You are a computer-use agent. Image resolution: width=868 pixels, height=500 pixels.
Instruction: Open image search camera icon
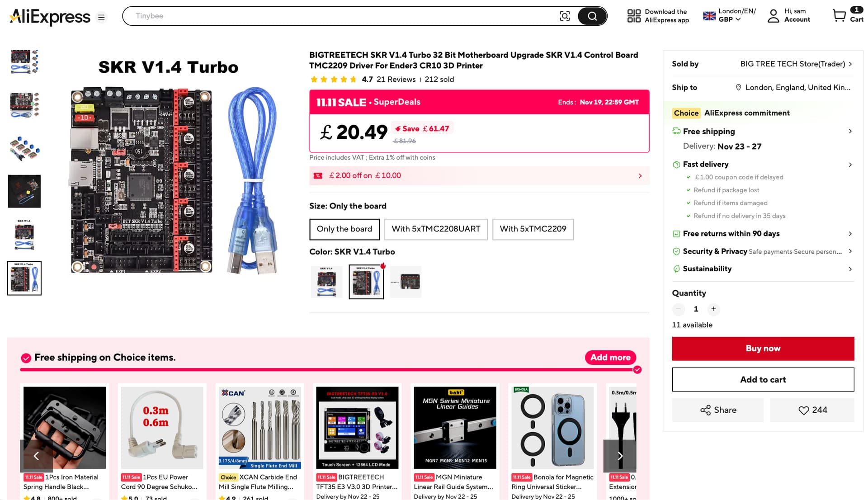565,16
